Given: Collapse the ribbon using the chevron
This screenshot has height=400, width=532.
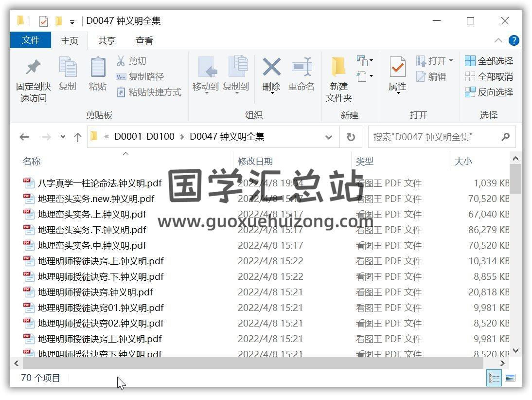Looking at the screenshot, I should [498, 41].
